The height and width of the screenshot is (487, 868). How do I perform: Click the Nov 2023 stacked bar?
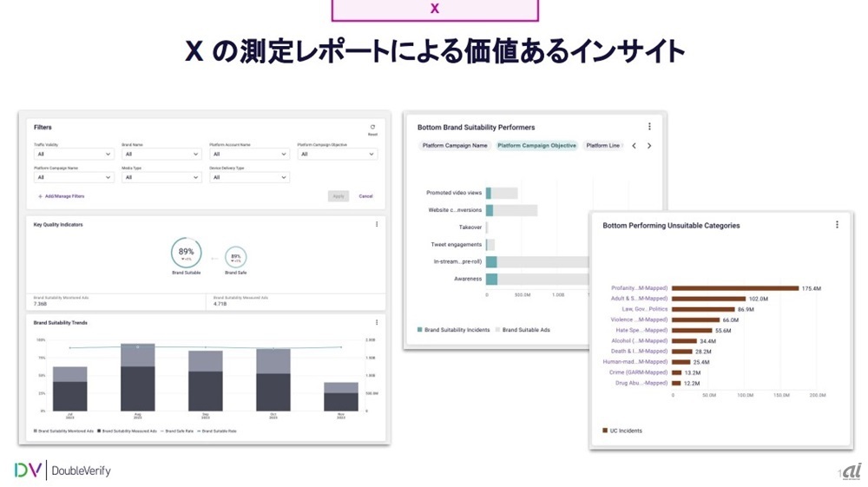point(341,397)
